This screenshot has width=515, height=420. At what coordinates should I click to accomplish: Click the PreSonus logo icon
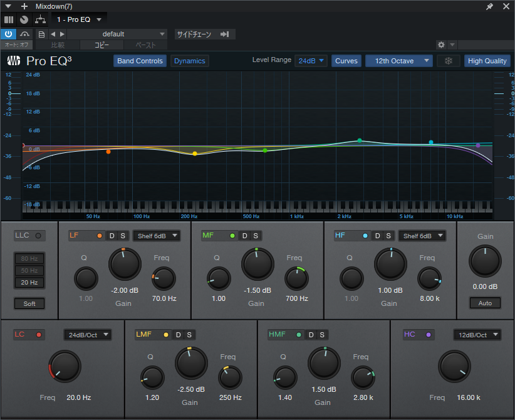click(14, 61)
